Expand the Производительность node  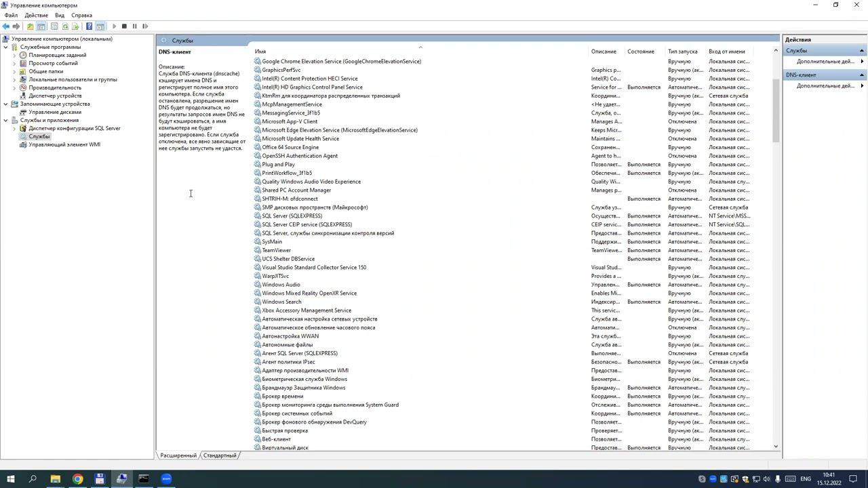pyautogui.click(x=14, y=87)
